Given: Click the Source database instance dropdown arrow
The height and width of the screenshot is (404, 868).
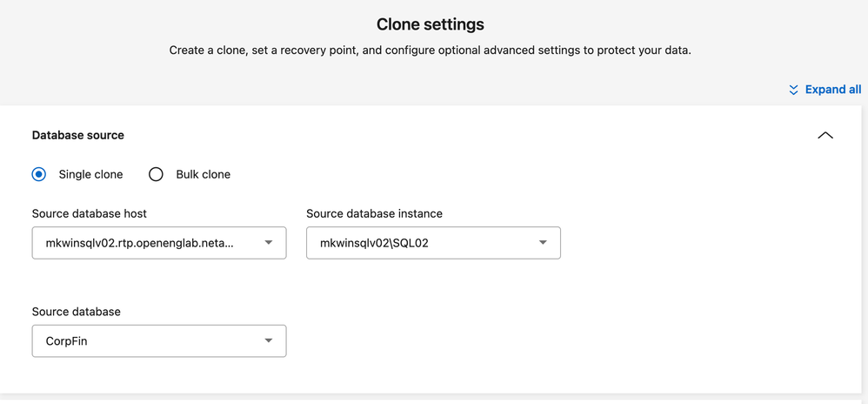Looking at the screenshot, I should [543, 243].
